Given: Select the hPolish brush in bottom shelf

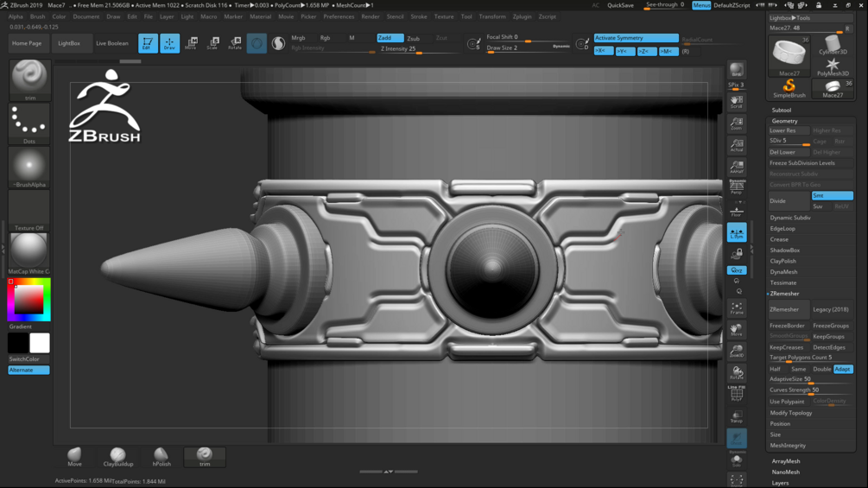Looking at the screenshot, I should pos(162,457).
